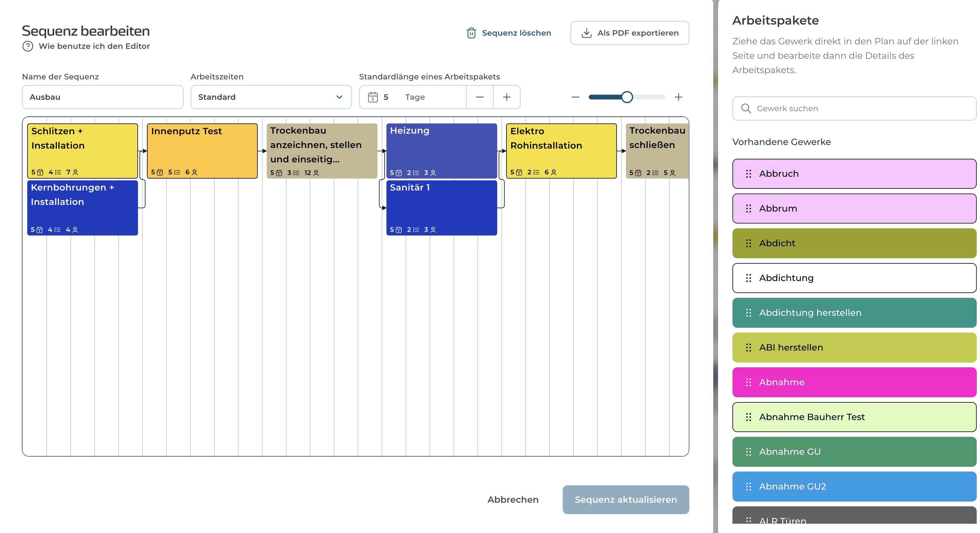Grab drag handle of Abbruch Gewerk

[x=748, y=173]
